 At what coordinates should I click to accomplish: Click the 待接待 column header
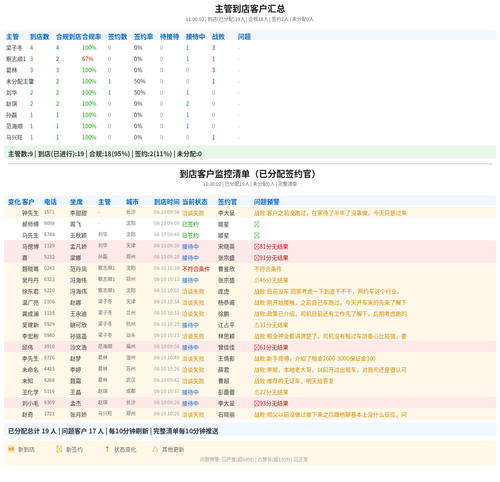[x=169, y=37]
